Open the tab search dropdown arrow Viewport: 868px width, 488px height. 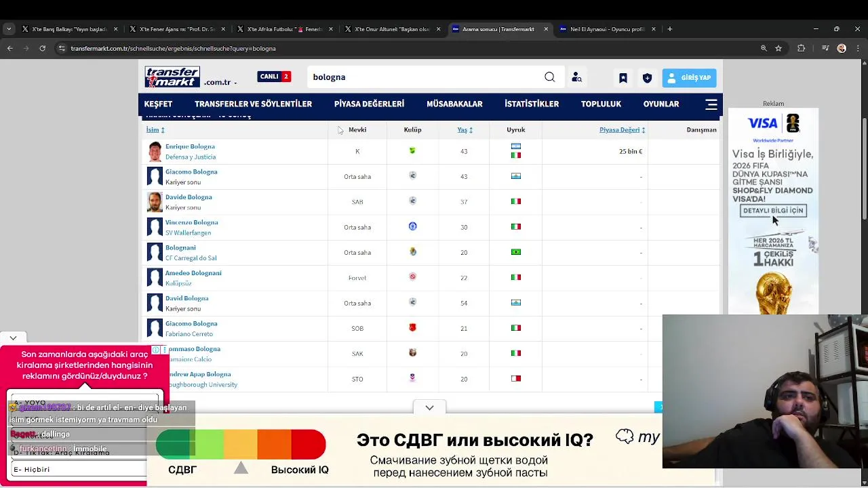(x=9, y=29)
